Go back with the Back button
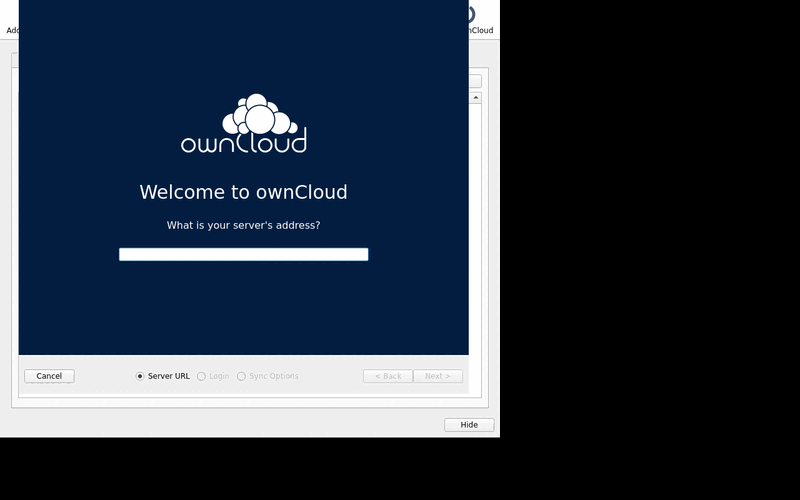Screen dimensions: 800x500 tap(388, 376)
